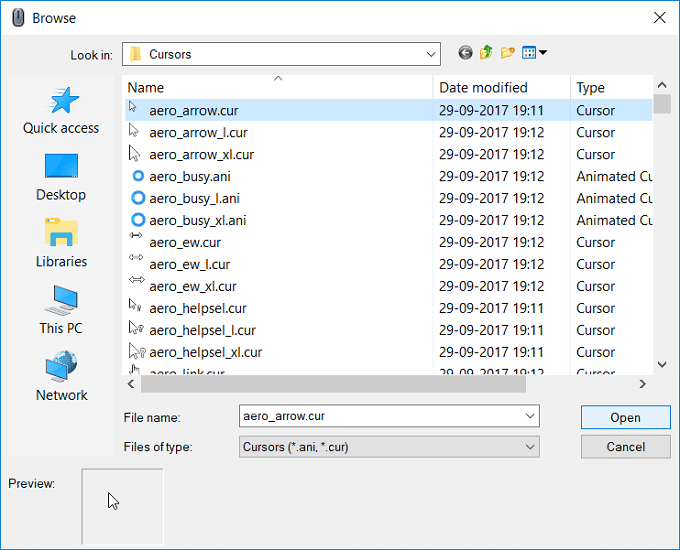This screenshot has width=680, height=550.
Task: Click the cursor Preview box
Action: pos(122,506)
